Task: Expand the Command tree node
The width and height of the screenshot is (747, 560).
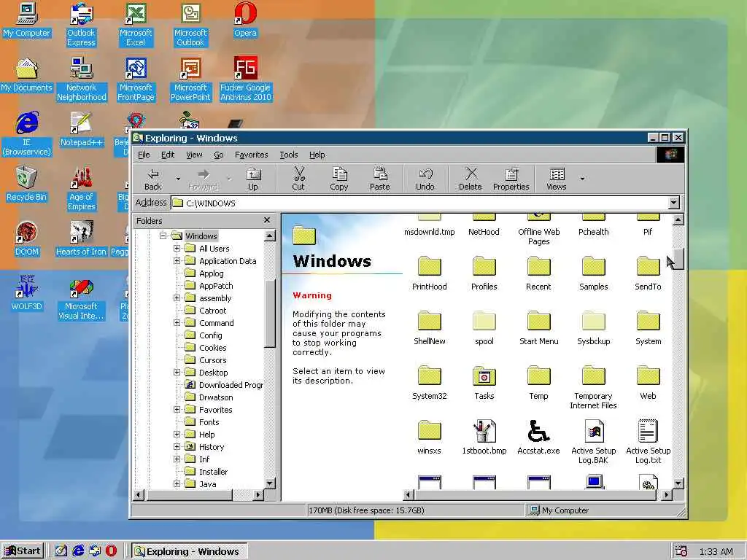Action: point(177,322)
